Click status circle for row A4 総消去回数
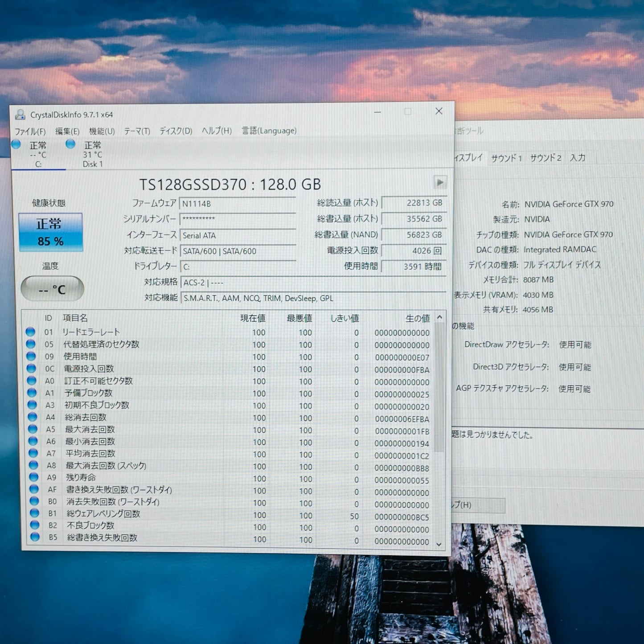This screenshot has height=644, width=644. coord(32,417)
